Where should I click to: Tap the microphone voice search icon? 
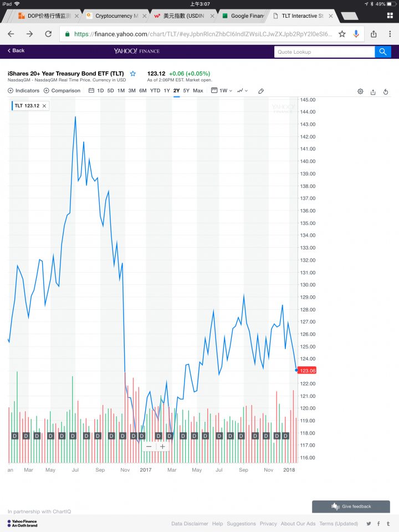coord(356,34)
